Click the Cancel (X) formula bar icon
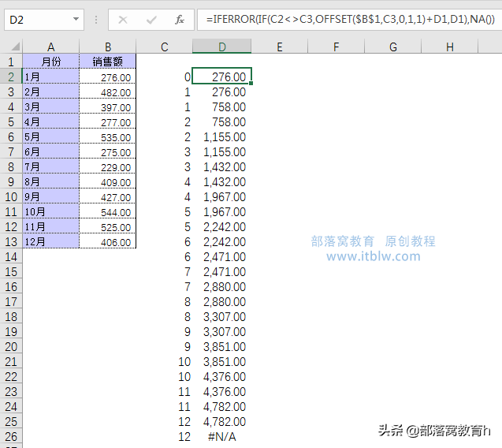The image size is (502, 448). pos(123,20)
